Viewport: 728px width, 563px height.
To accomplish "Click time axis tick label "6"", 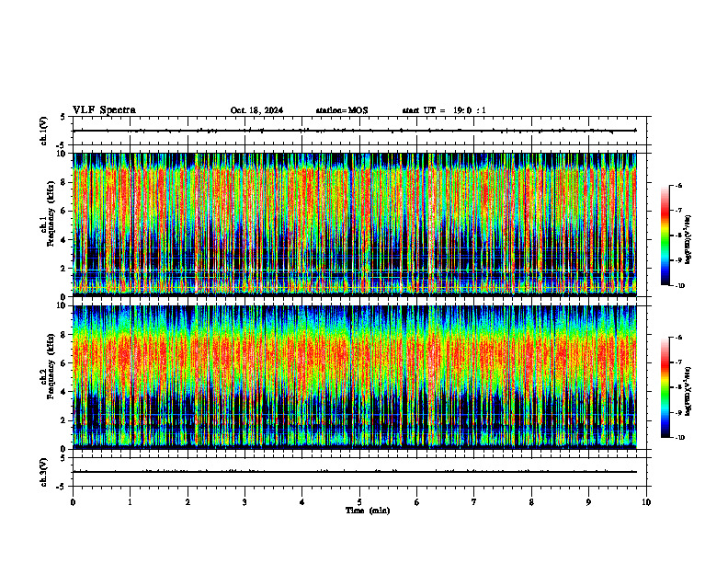I will tap(417, 502).
